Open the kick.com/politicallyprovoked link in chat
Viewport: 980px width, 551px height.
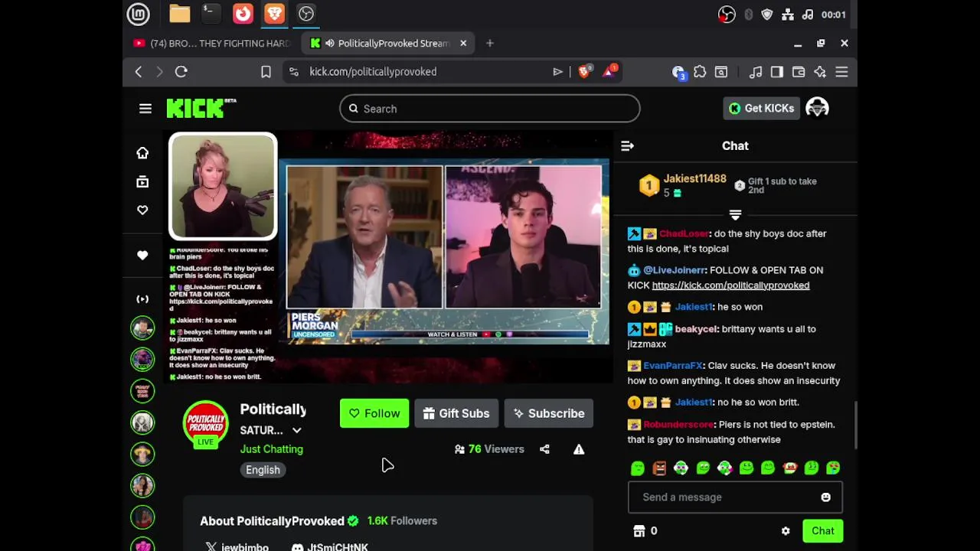[x=730, y=285]
